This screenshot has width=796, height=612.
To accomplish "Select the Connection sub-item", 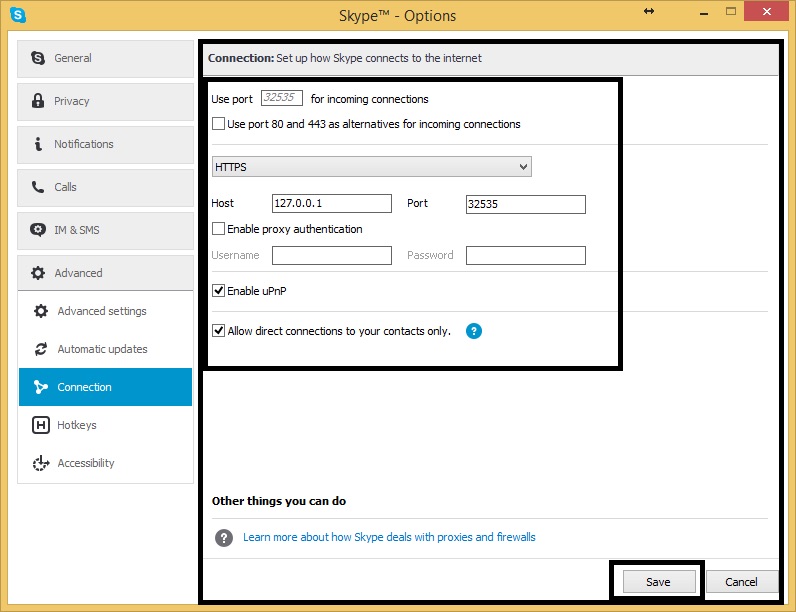I will click(x=106, y=387).
